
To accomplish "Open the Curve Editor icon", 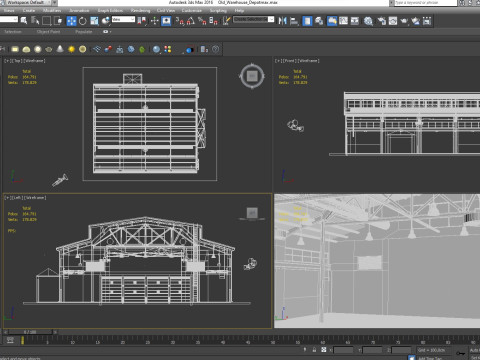I will (343, 21).
